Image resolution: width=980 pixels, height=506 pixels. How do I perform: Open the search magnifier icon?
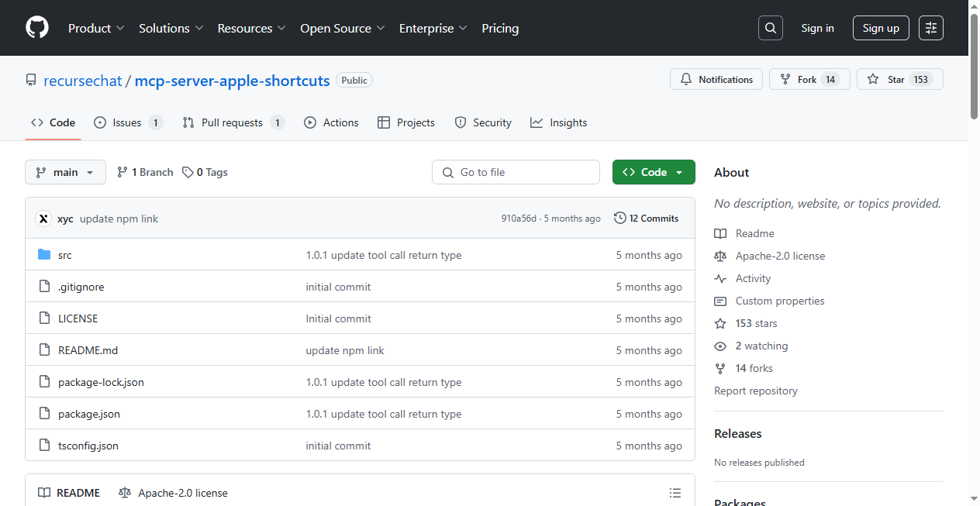click(x=771, y=28)
